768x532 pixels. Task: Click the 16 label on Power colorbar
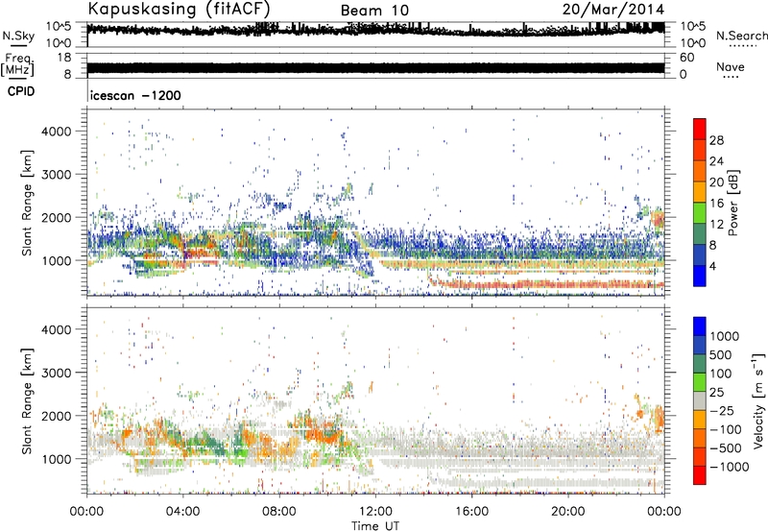click(x=716, y=204)
